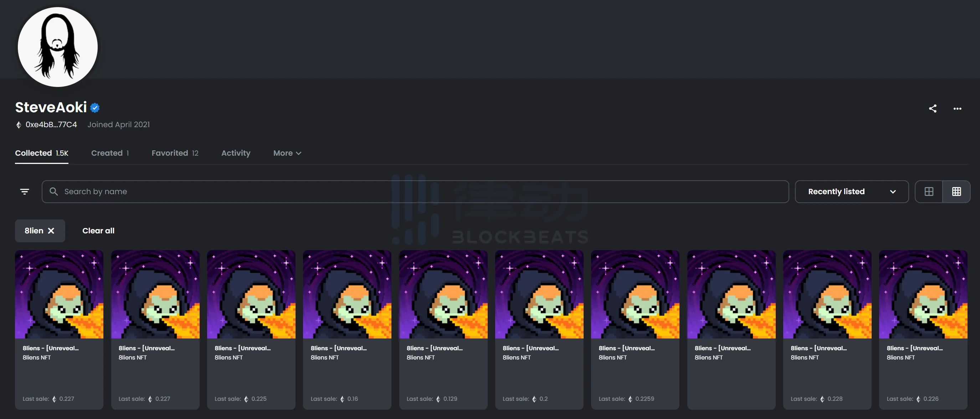Open the Recently listed sort dropdown
Screen dimensions: 980x419
pyautogui.click(x=851, y=192)
